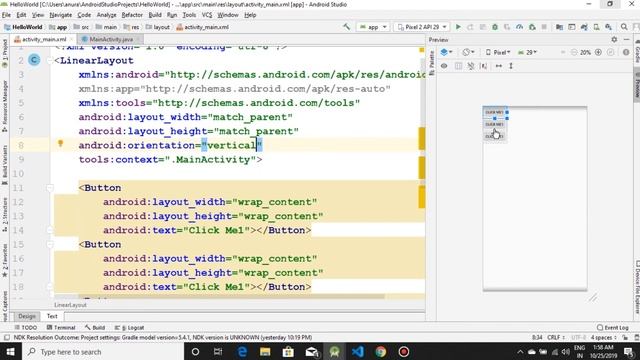The height and width of the screenshot is (360, 640).
Task: Click the yellow intention lightbulb on line 8
Action: (60, 144)
